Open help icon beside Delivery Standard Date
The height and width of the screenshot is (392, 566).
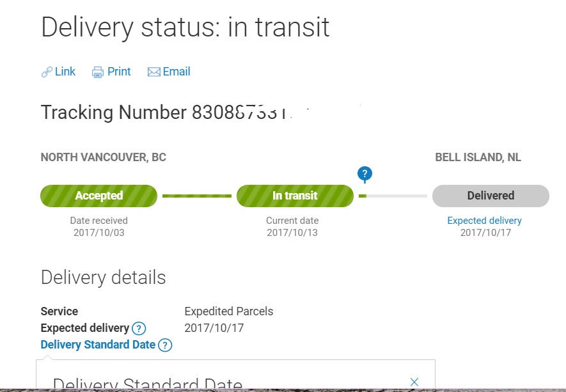point(165,345)
